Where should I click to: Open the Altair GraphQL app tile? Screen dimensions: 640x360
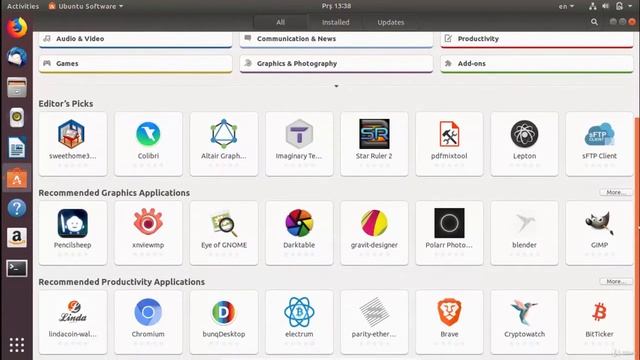click(224, 144)
